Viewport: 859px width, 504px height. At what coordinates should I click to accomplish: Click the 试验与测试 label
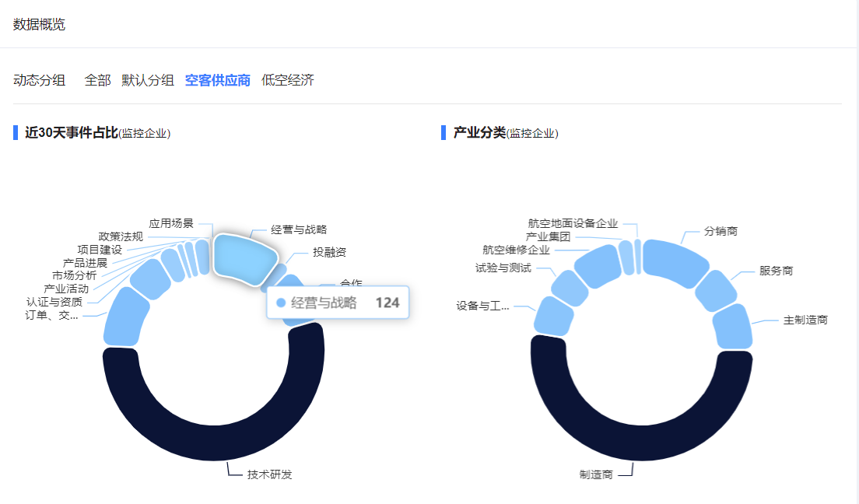pos(503,268)
